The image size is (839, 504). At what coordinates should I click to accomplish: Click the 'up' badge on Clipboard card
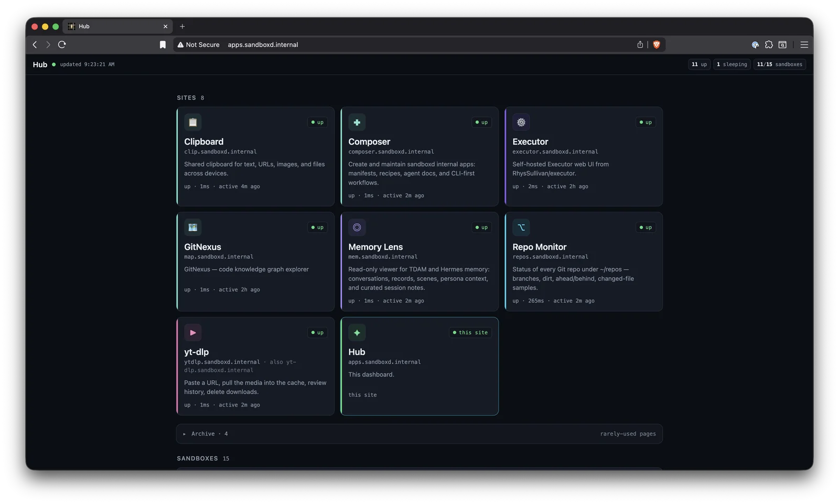[317, 122]
